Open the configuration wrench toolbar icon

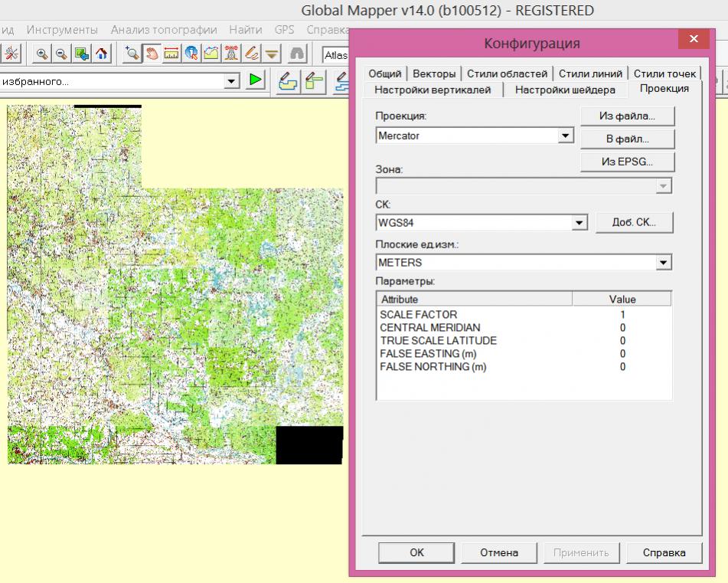[x=12, y=54]
